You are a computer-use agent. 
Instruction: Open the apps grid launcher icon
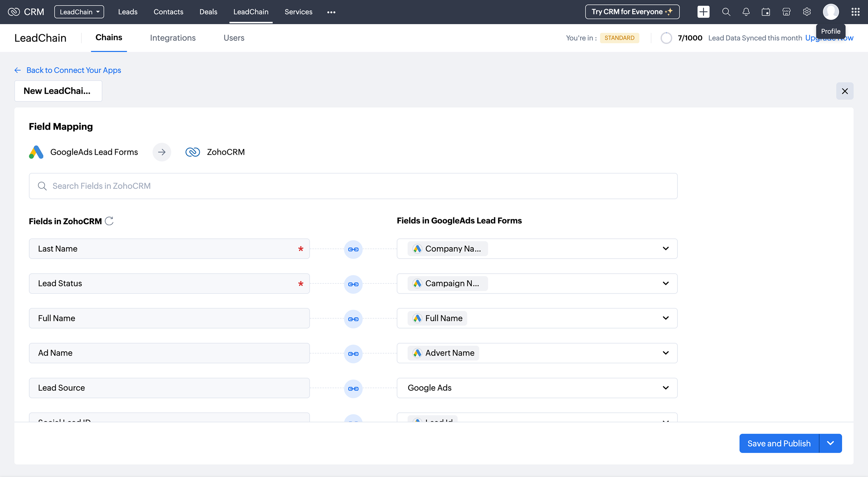click(855, 12)
